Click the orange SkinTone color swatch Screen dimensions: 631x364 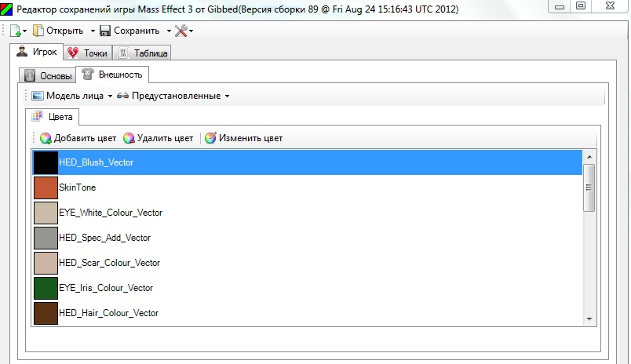coord(46,187)
